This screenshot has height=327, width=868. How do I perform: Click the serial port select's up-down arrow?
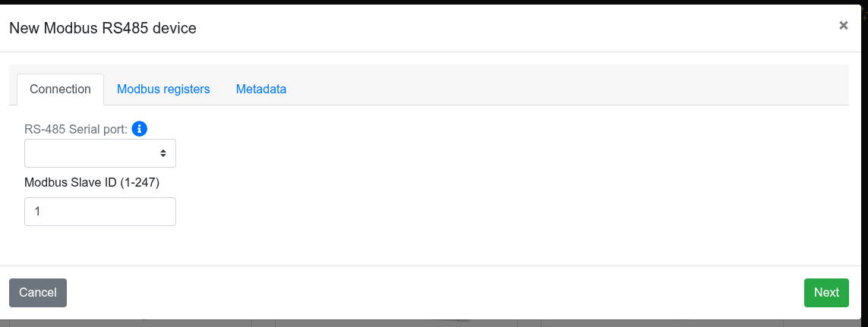point(163,153)
